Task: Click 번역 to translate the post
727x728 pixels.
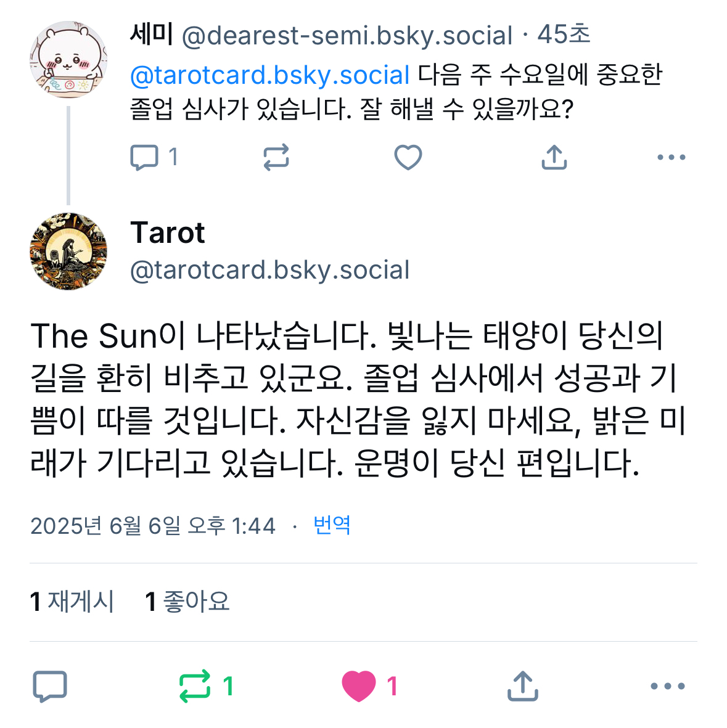Action: [x=332, y=525]
